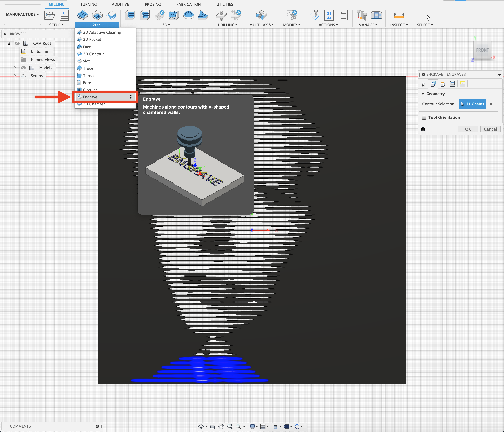504x432 pixels.
Task: Toggle visibility eye of Models
Action: point(23,68)
